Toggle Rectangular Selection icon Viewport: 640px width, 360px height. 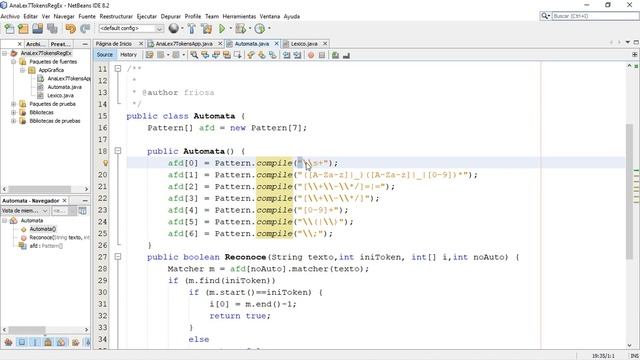(237, 55)
